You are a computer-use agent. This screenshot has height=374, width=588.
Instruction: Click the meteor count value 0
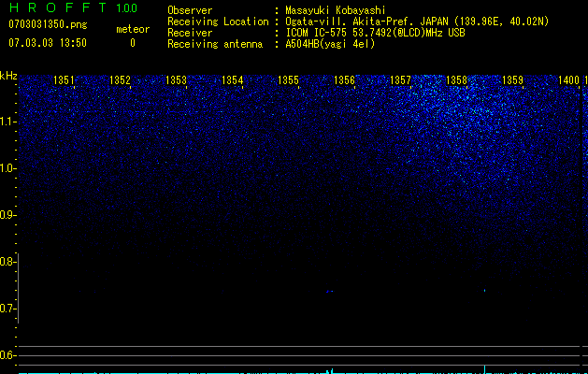(x=133, y=43)
